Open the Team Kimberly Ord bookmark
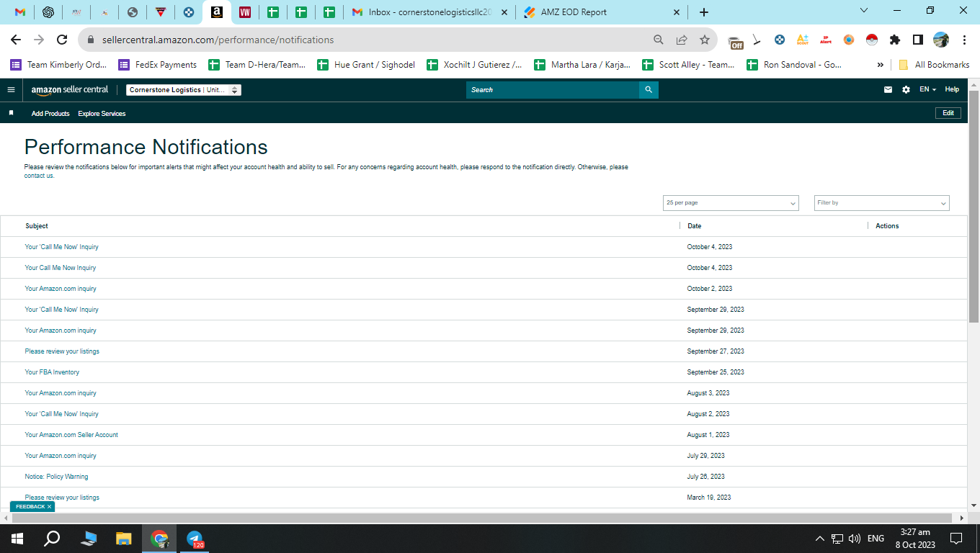The image size is (980, 553). (58, 65)
